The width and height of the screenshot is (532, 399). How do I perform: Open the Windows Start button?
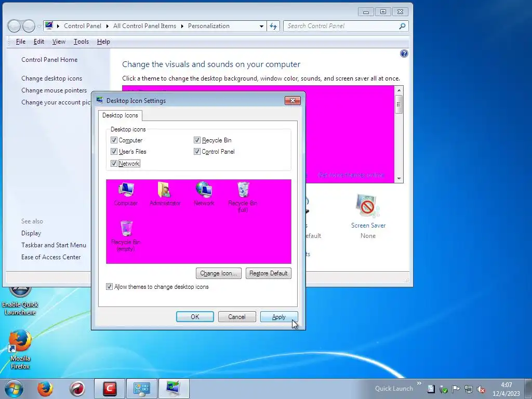click(x=14, y=389)
